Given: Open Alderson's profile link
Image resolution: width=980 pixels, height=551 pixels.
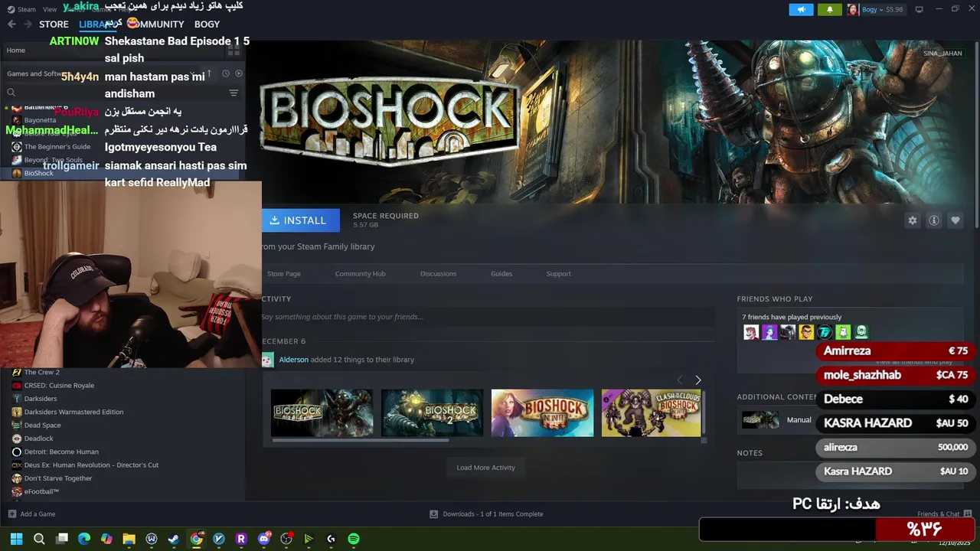Looking at the screenshot, I should (293, 360).
